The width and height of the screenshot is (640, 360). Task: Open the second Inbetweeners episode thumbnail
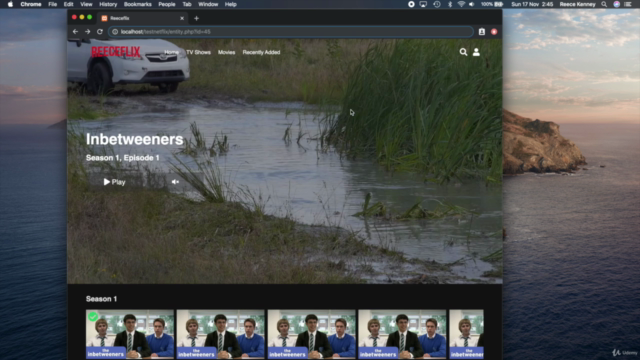(220, 334)
